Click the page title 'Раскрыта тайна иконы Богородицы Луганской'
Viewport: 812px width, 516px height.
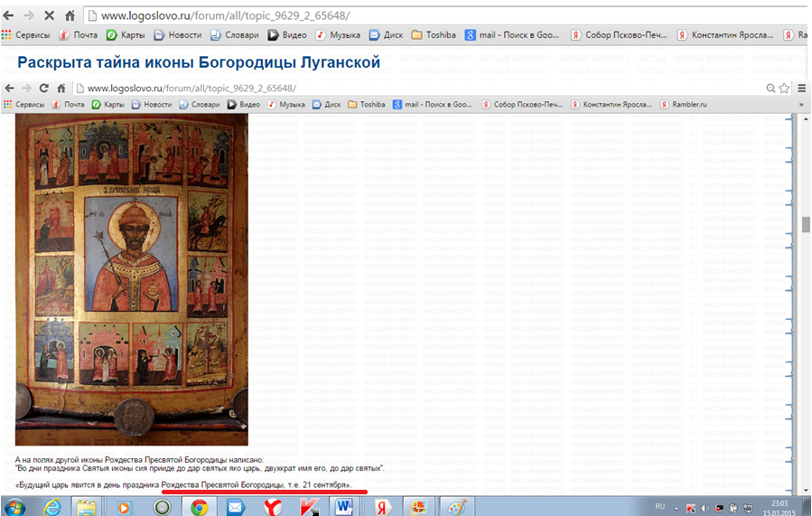(x=199, y=62)
